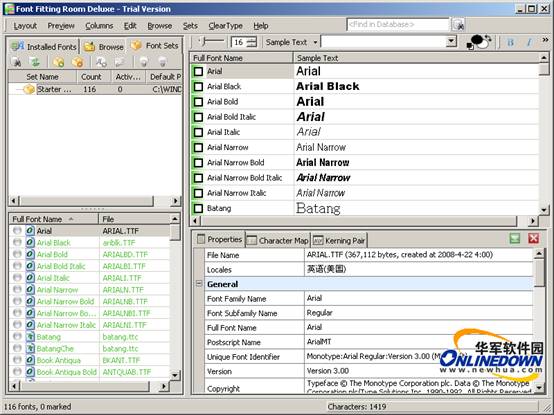This screenshot has width=554, height=415.
Task: Sort font sets by Set Name column
Action: 42,77
